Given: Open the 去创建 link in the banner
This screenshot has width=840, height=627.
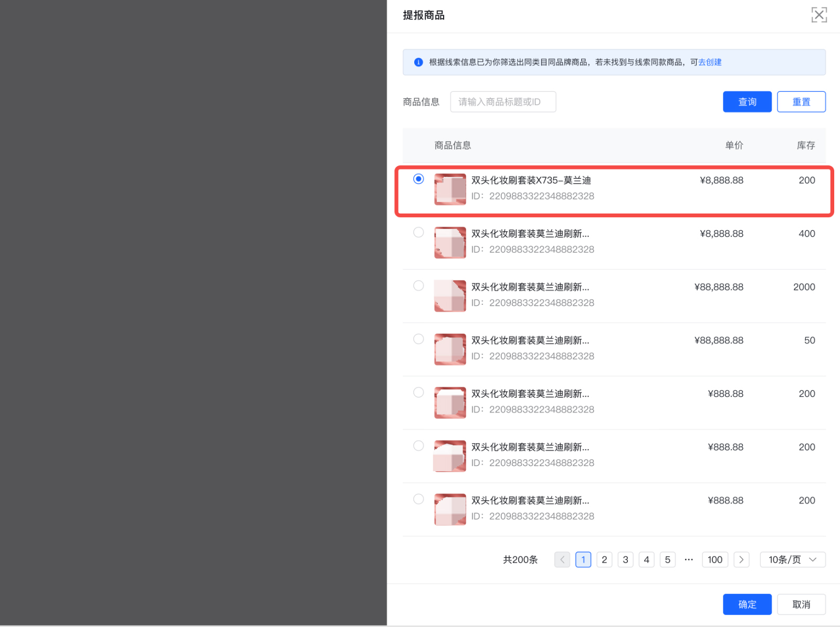Looking at the screenshot, I should pos(710,62).
